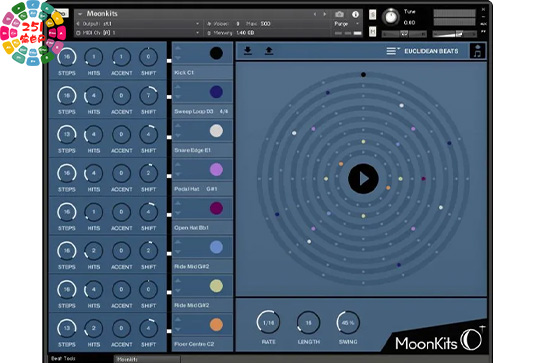The image size is (535, 363).
Task: Click the LENGTH knob showing 16
Action: click(x=308, y=322)
